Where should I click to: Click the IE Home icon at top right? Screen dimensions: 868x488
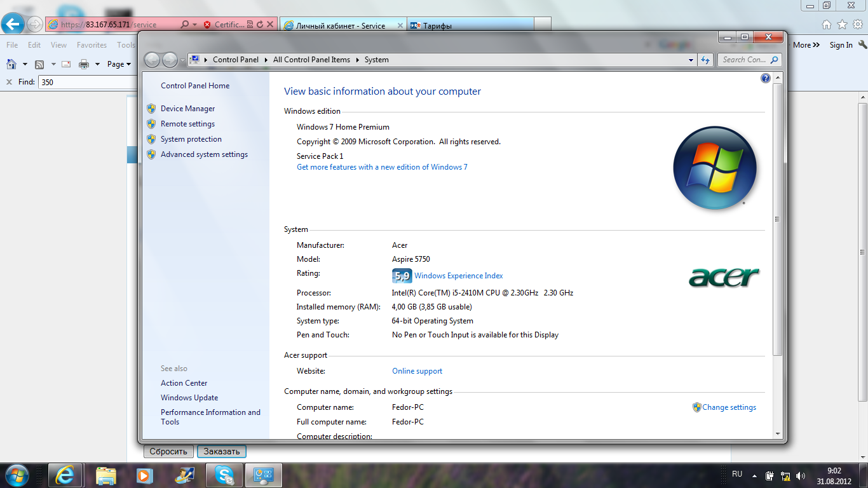tap(827, 25)
